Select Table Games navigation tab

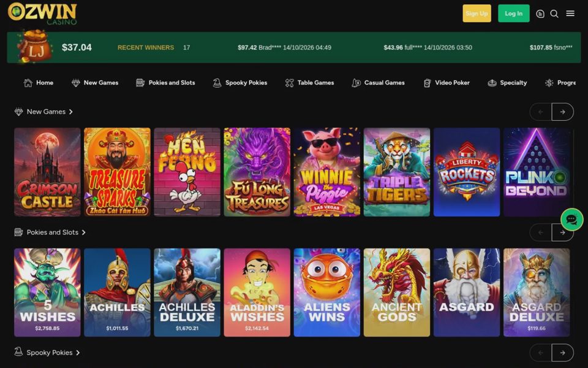click(309, 83)
